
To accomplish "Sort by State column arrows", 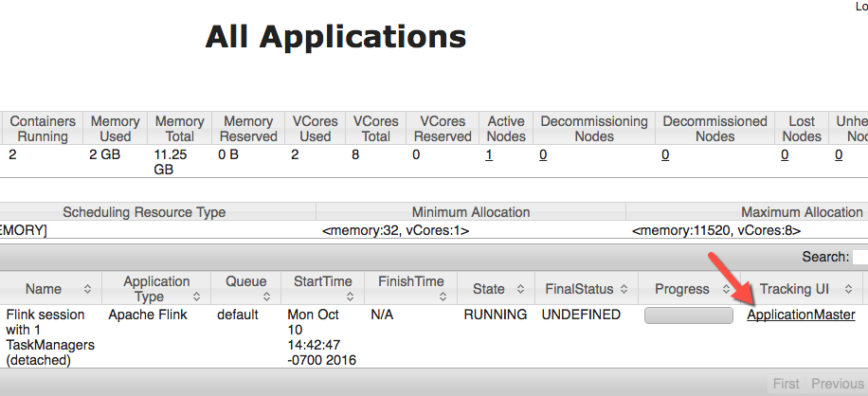I will pyautogui.click(x=522, y=289).
